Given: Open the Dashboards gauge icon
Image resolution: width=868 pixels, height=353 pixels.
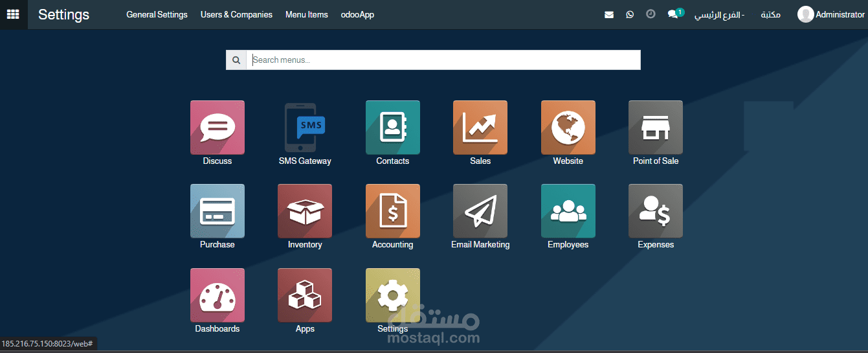Looking at the screenshot, I should point(217,295).
